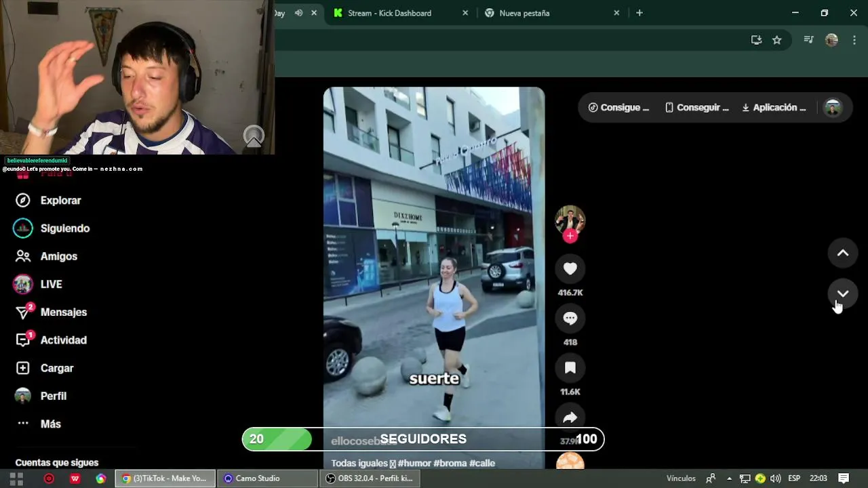Click the taskbar clock 22:03
This screenshot has width=868, height=488.
click(818, 479)
